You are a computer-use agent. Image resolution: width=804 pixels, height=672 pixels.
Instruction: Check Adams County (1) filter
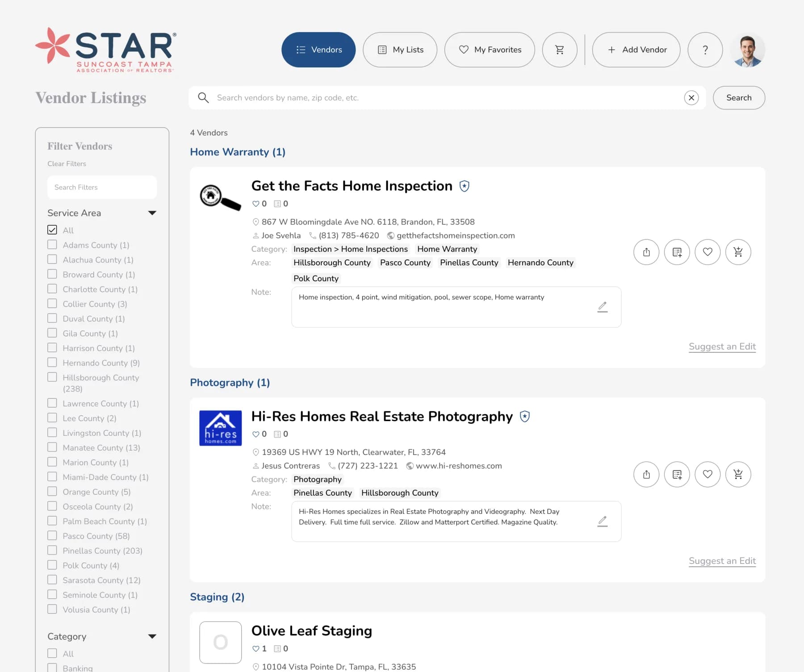pyautogui.click(x=52, y=245)
